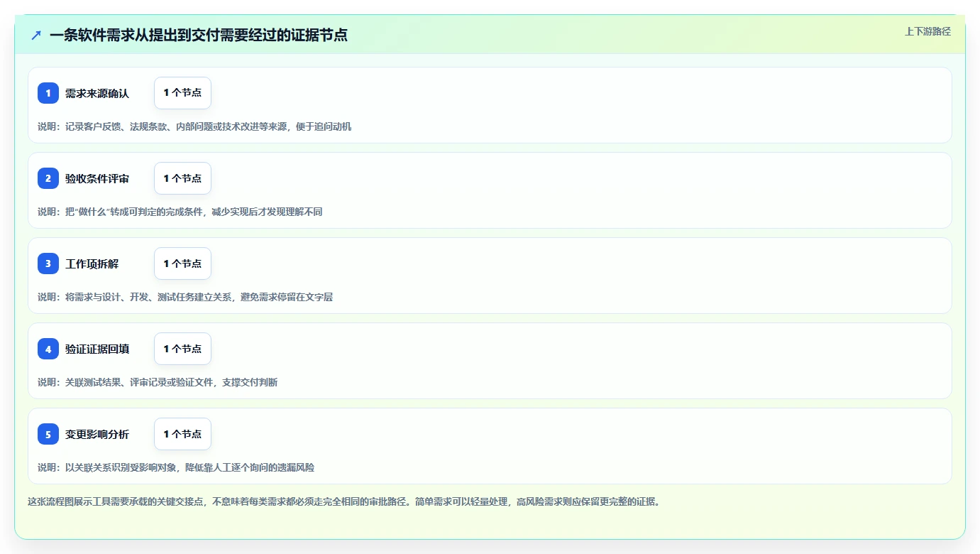Screen dimensions: 980x554
Task: Select the 验收条件评审 step title
Action: pyautogui.click(x=97, y=178)
